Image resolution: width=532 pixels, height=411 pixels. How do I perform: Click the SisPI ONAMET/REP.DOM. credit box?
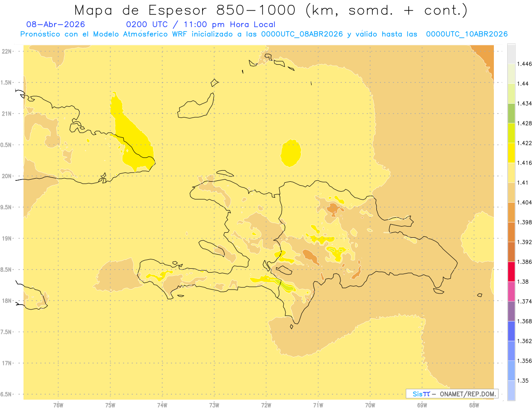coord(452,394)
